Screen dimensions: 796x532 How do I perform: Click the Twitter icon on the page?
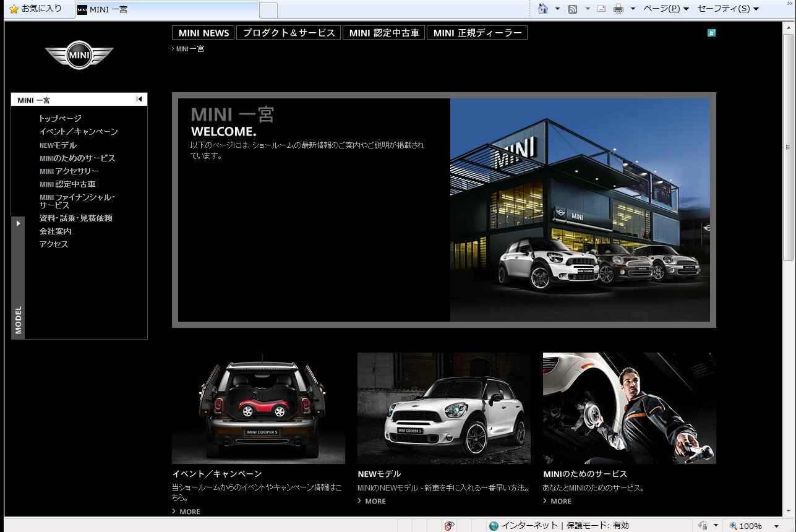point(711,33)
